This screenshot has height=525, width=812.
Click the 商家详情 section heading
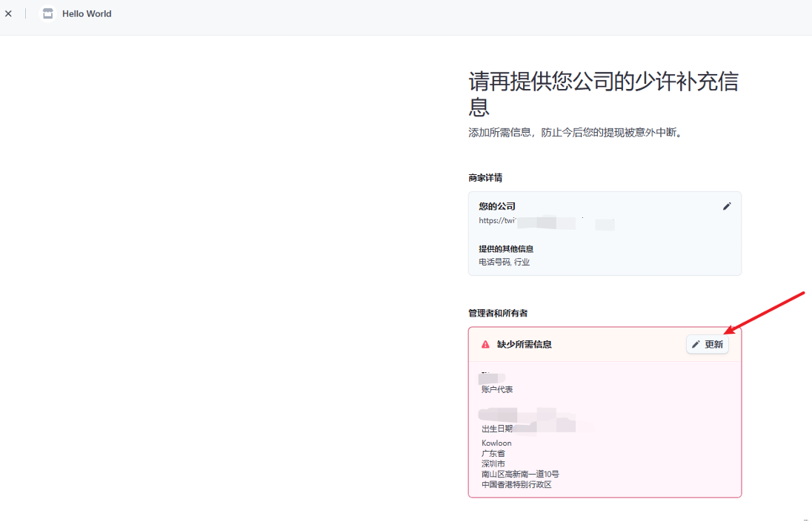[485, 178]
